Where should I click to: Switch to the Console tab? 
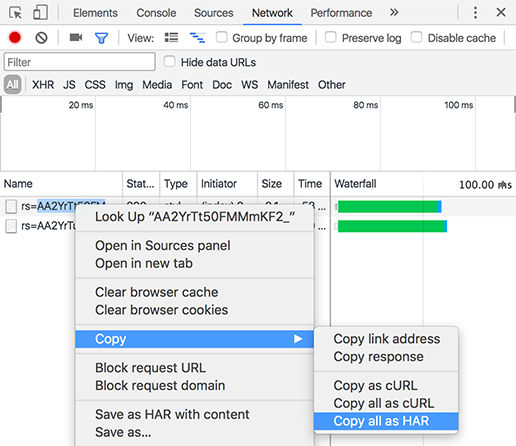[156, 13]
